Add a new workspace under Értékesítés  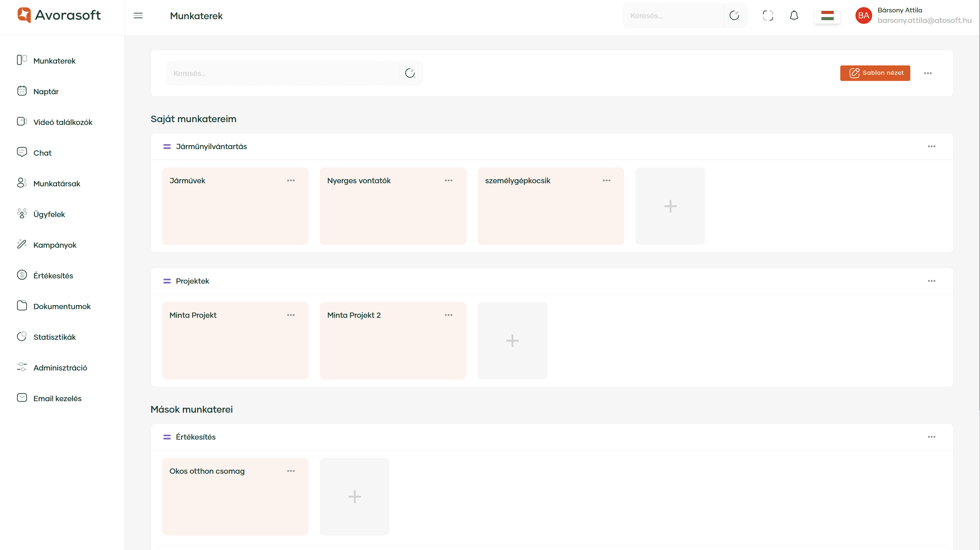[354, 496]
